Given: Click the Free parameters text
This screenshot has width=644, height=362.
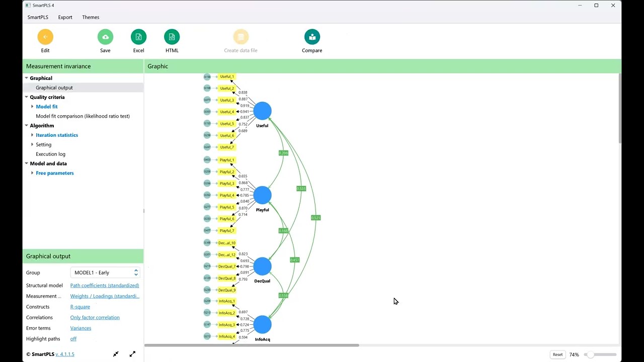Looking at the screenshot, I should [55, 173].
